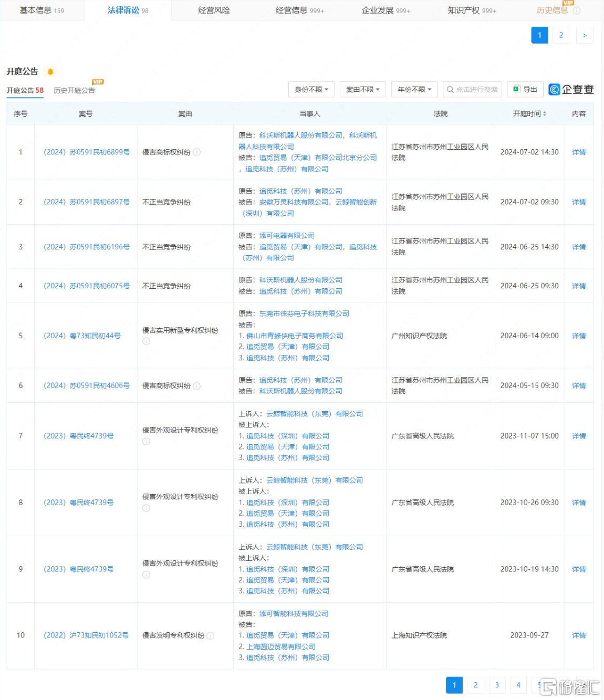604x700 pixels.
Task: Click info icon in the 2023-10-26 hearing row
Action: [147, 508]
